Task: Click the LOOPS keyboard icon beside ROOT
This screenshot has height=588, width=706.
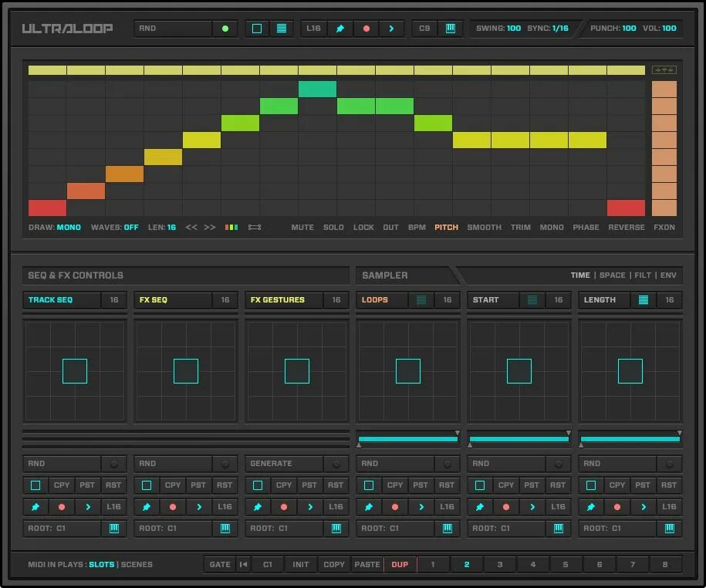Action: (447, 528)
